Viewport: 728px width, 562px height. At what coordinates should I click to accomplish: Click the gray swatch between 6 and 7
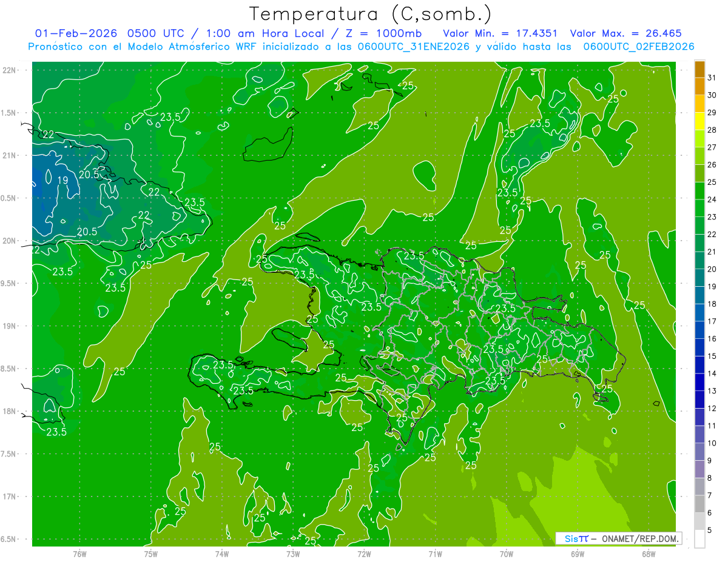700,504
